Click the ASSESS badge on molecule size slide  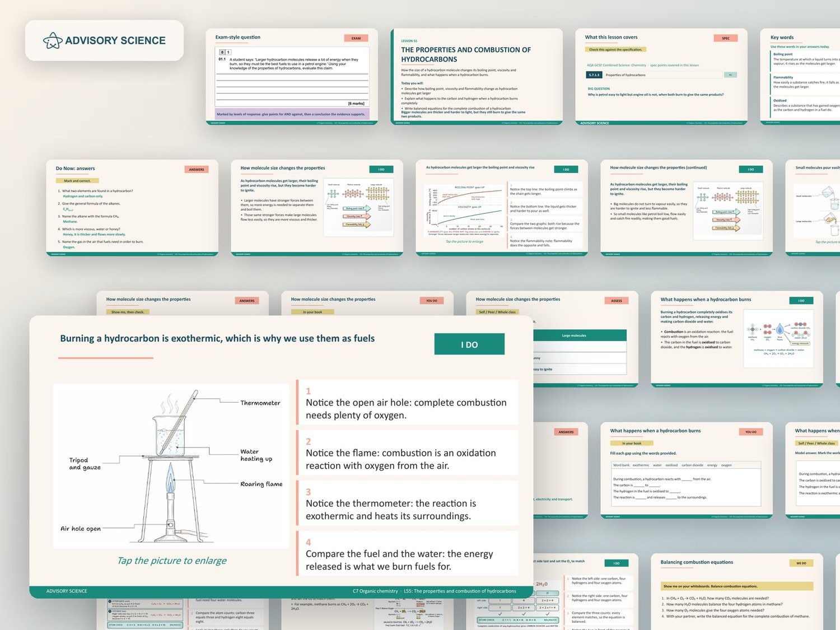617,301
